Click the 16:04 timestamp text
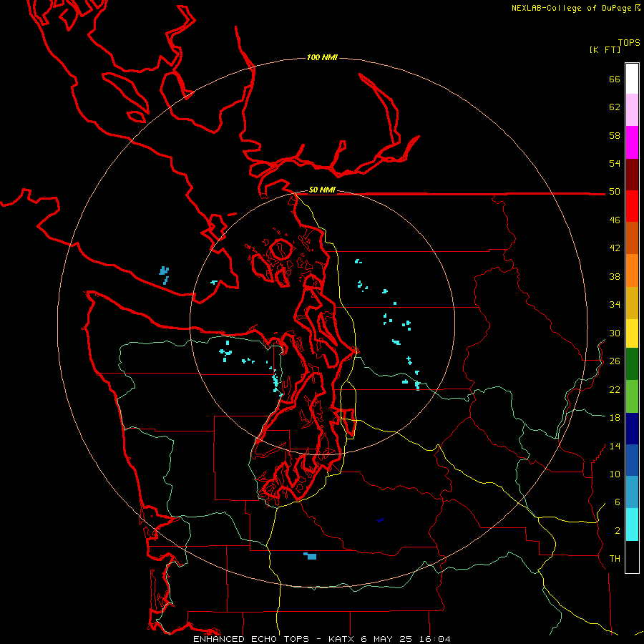The width and height of the screenshot is (644, 644). click(x=435, y=639)
